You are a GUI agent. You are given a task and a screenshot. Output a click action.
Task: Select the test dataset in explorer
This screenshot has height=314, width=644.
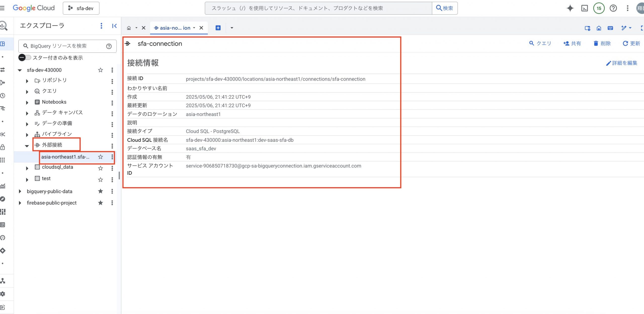click(x=46, y=178)
